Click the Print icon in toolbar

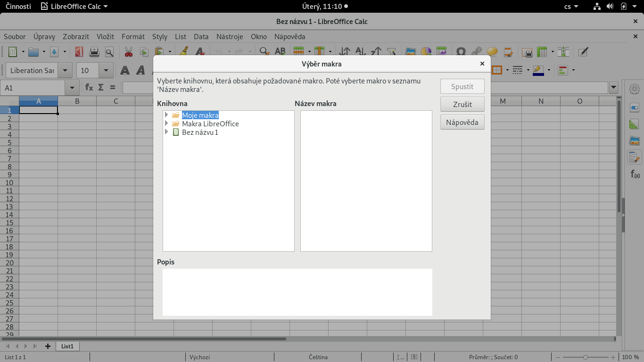(x=94, y=52)
